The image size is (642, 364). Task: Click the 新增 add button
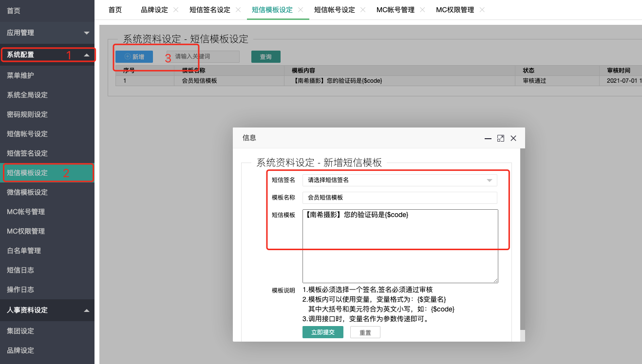[x=134, y=56]
